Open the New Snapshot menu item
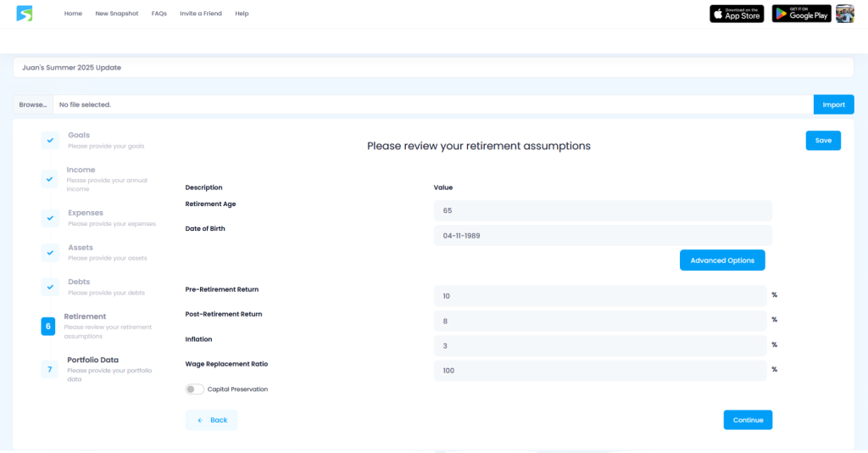Viewport: 868px width, 453px height. (x=117, y=14)
